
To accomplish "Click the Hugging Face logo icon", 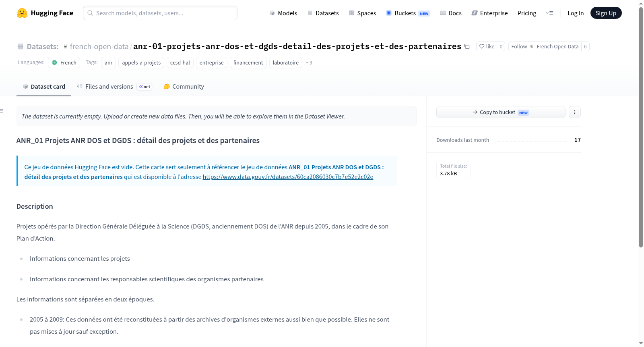I will click(22, 13).
